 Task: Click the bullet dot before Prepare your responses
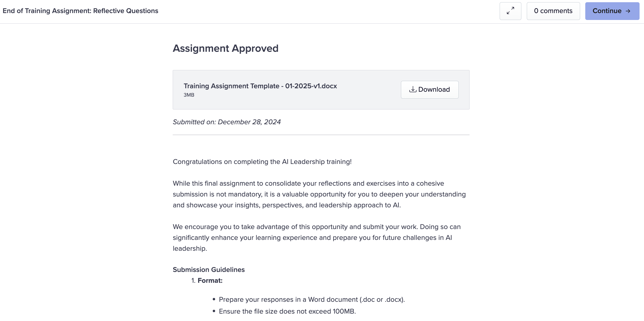pyautogui.click(x=214, y=299)
